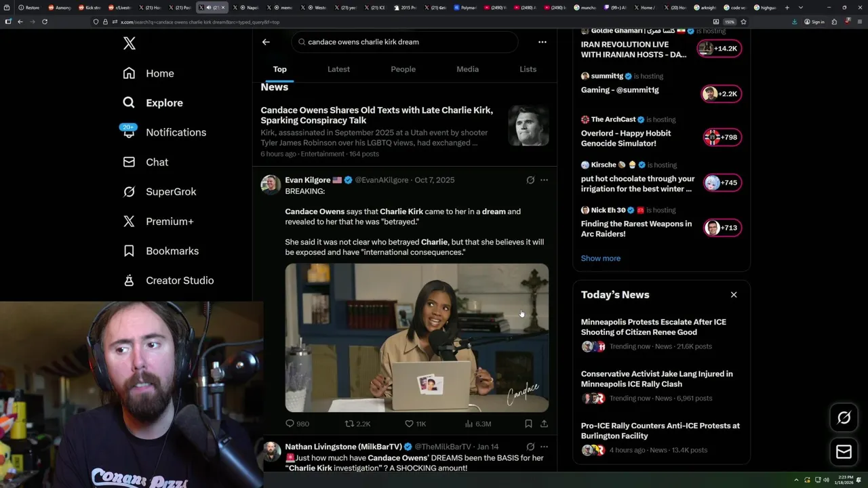Join The ArchCast Overlord space
868x488 pixels.
click(x=626, y=138)
